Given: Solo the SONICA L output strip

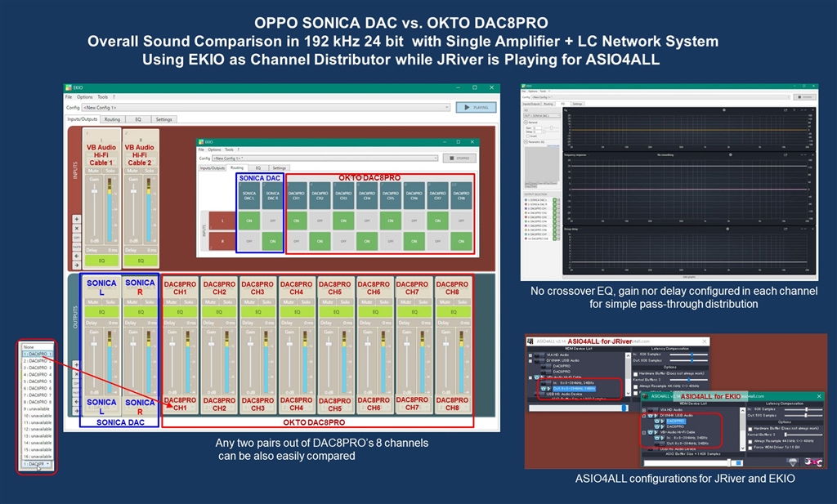Looking at the screenshot, I should pyautogui.click(x=110, y=302).
